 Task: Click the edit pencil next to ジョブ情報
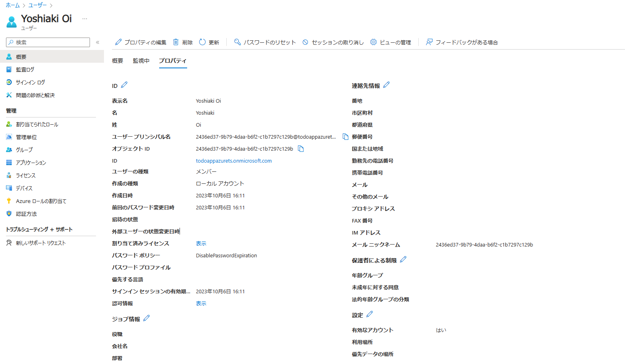click(146, 318)
